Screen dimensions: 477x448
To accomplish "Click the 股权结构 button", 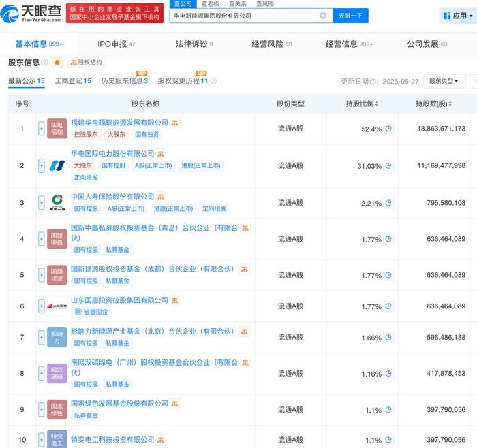I will (87, 63).
